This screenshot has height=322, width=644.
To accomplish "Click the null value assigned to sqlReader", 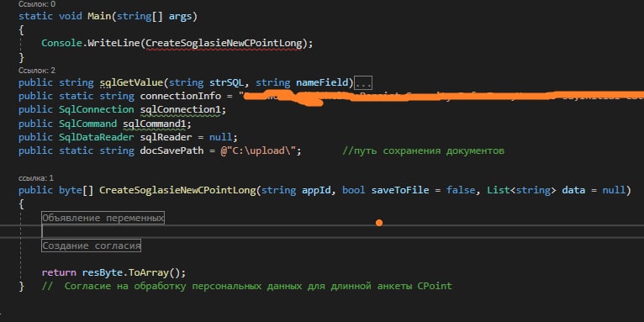I will (220, 137).
